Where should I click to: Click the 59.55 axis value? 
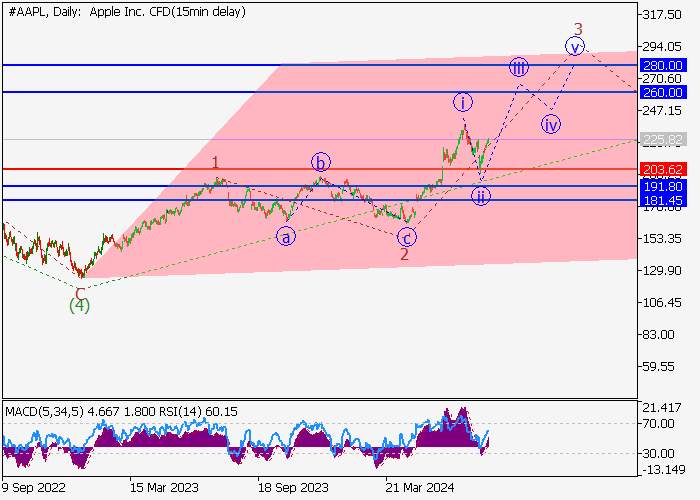[658, 367]
